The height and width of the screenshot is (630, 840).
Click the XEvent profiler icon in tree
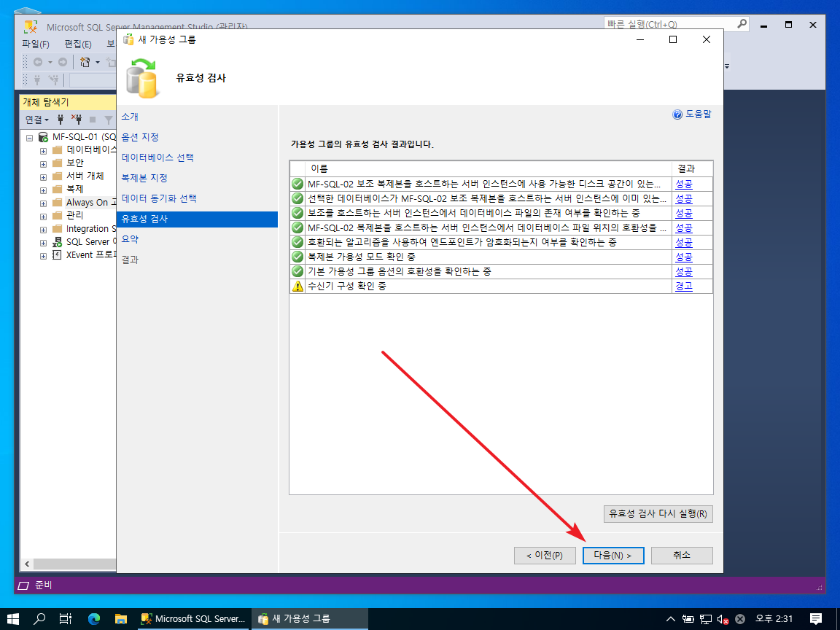click(x=58, y=255)
